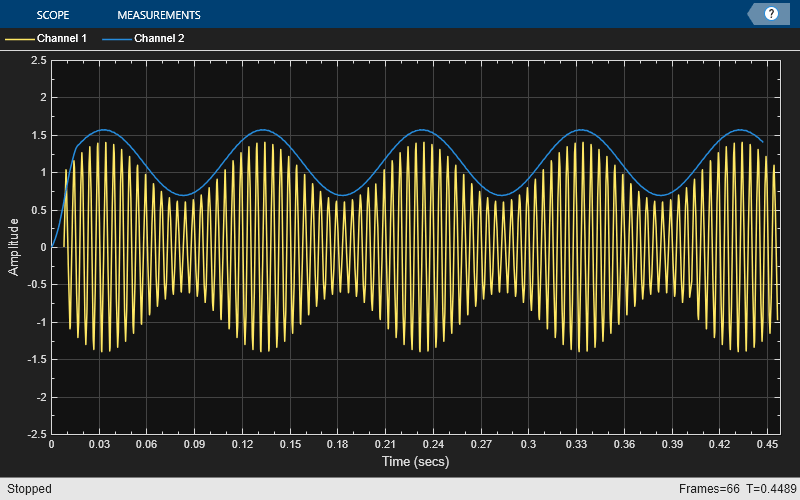Switch to the SCOPE tab
This screenshot has width=800, height=500.
click(x=53, y=15)
